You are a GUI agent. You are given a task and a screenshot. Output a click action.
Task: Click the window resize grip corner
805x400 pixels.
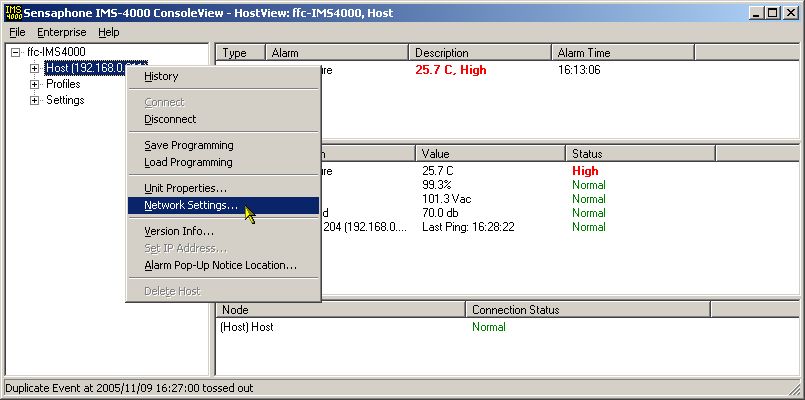click(x=795, y=390)
